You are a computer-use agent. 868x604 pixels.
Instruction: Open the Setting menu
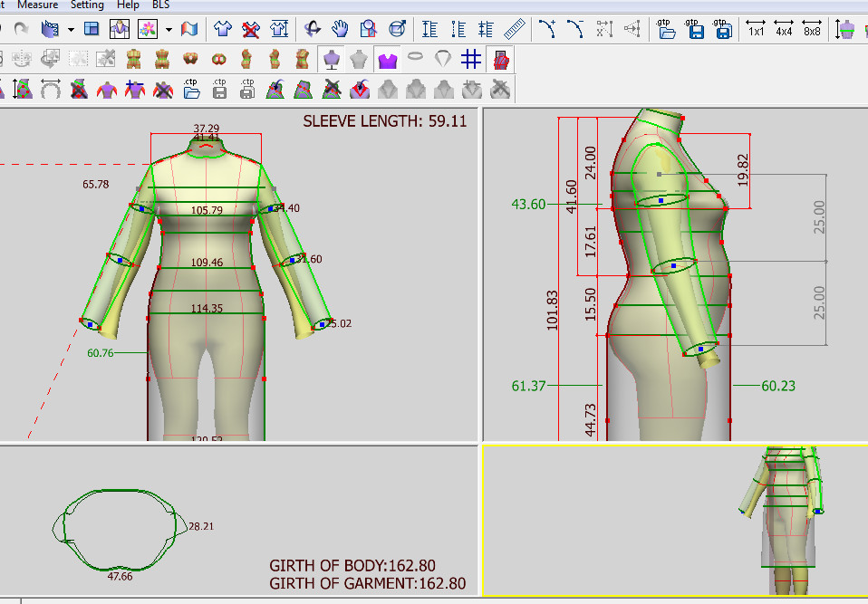tap(87, 5)
